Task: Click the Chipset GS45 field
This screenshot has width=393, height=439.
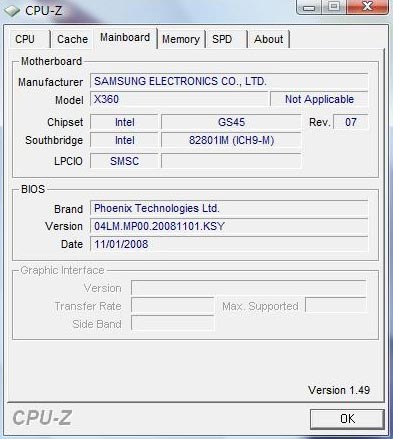Action: click(231, 122)
